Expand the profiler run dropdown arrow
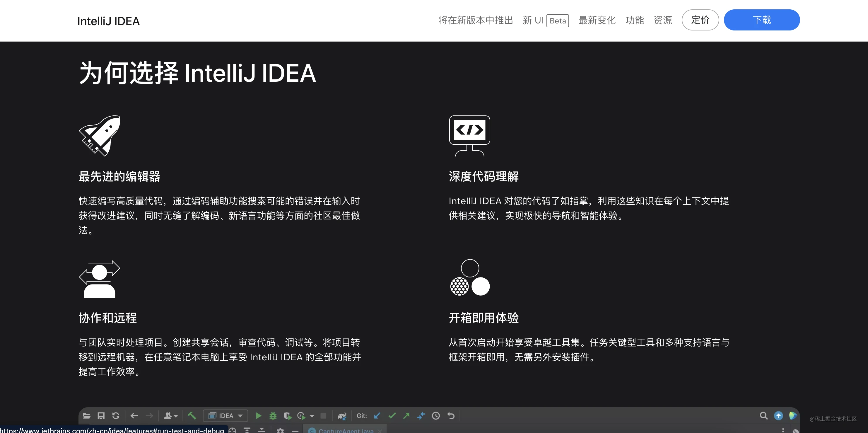Screen dimensions: 868x433 (312, 416)
